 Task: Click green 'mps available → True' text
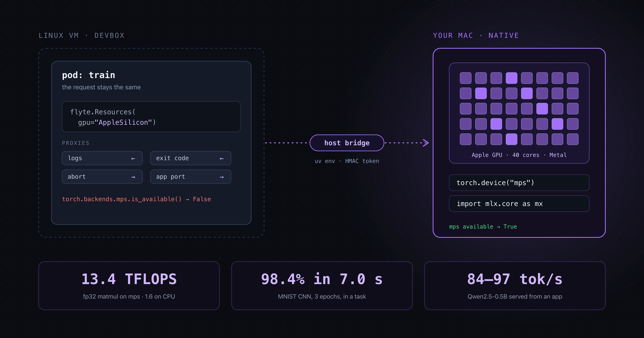[483, 227]
